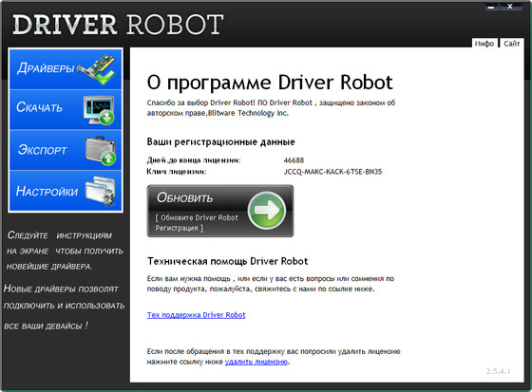Open the Сайт tab

pyautogui.click(x=512, y=44)
